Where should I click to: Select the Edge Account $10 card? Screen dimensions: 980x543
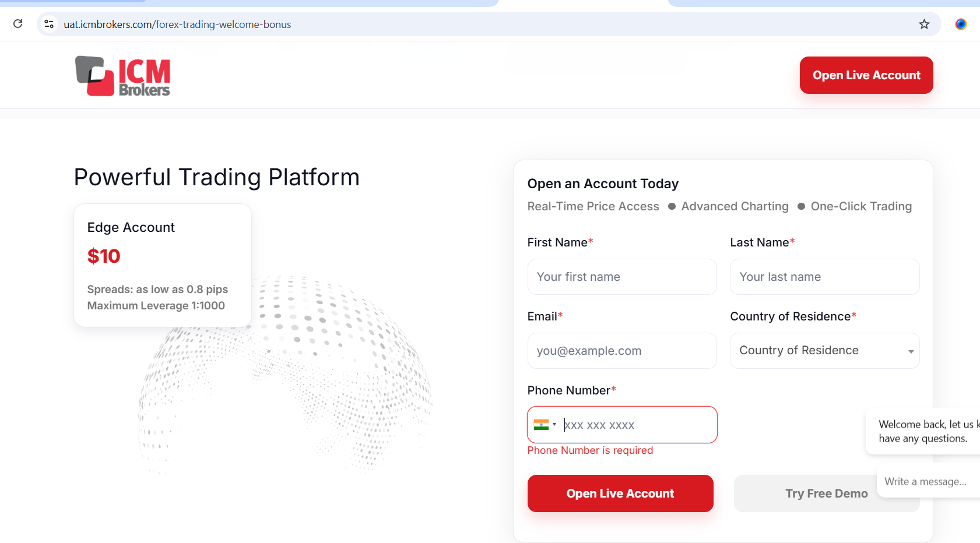[163, 265]
